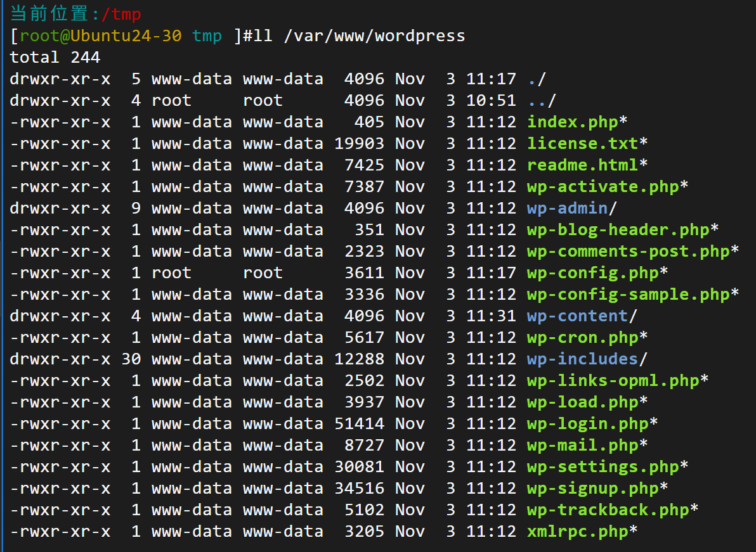Click the 'tmp' directory in the prompt
This screenshot has height=552, width=756.
(x=207, y=36)
